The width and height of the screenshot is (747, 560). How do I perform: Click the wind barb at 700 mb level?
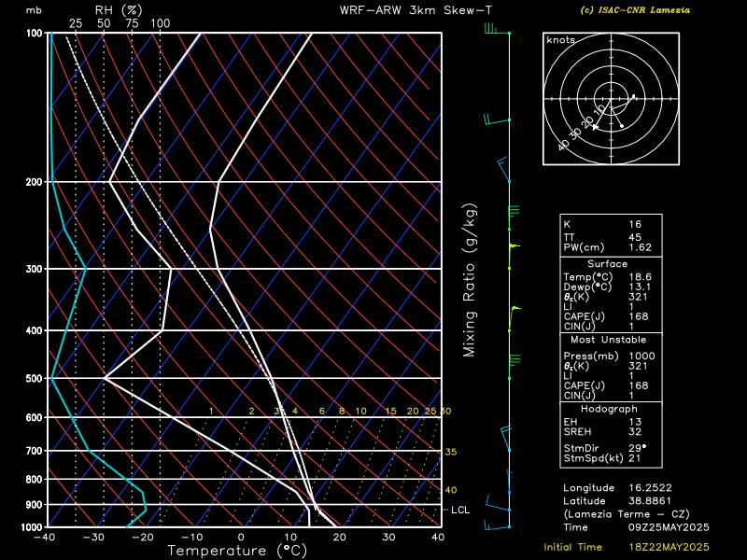[x=505, y=438]
